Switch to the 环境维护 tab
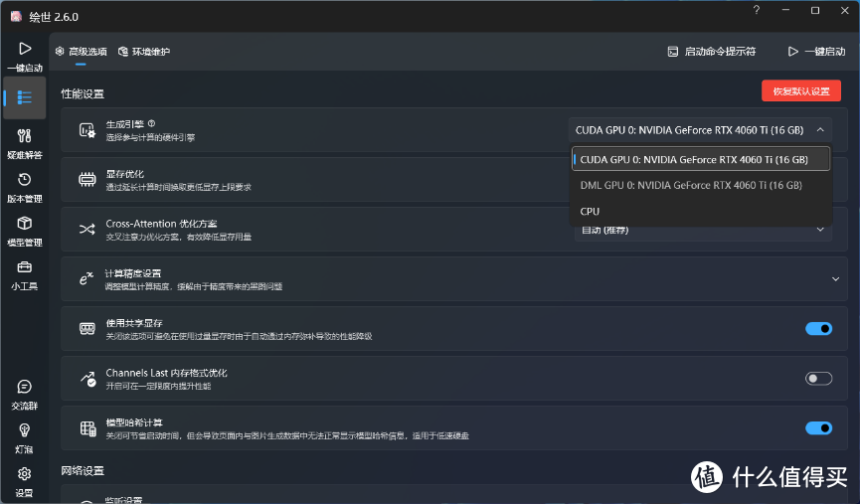The image size is (860, 504). point(144,52)
